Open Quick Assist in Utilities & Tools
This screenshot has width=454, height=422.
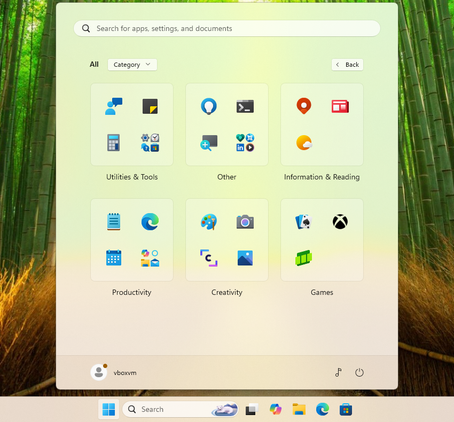click(114, 106)
